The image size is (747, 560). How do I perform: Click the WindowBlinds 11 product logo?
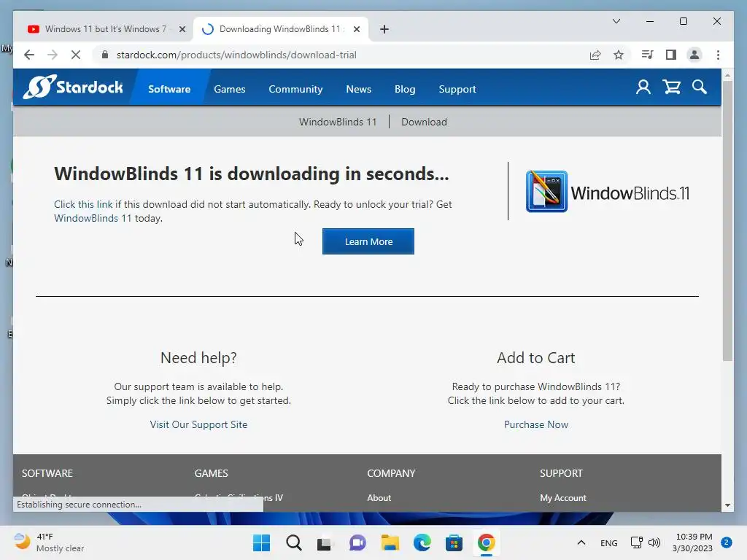[608, 192]
